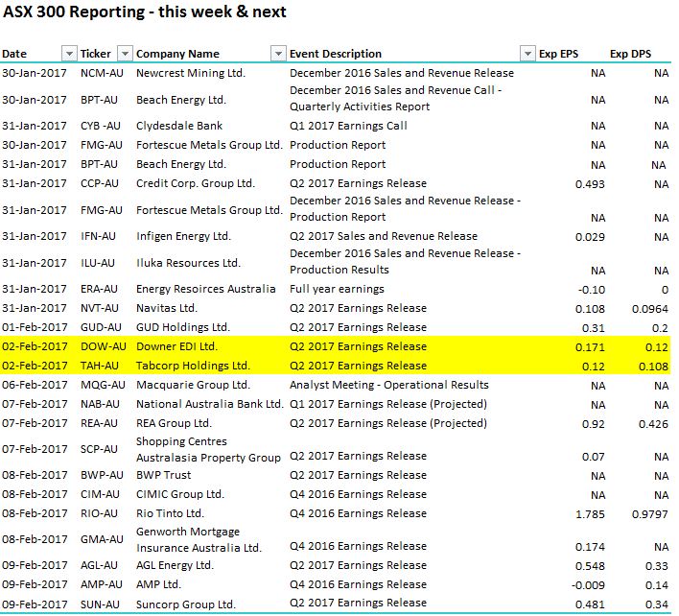This screenshot has width=679, height=616.
Task: Select the 0.108 DPS value for Tabcorp
Action: click(x=653, y=367)
